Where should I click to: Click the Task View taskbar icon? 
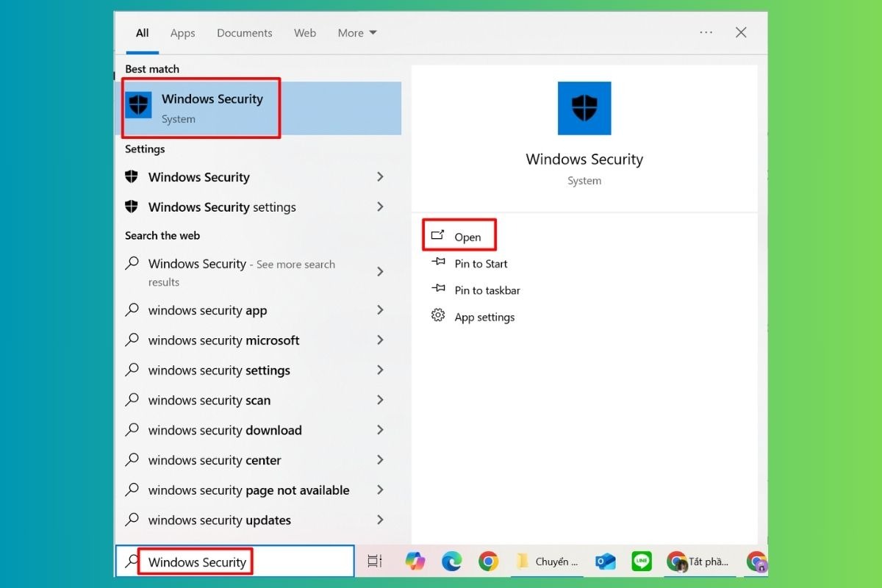point(375,562)
